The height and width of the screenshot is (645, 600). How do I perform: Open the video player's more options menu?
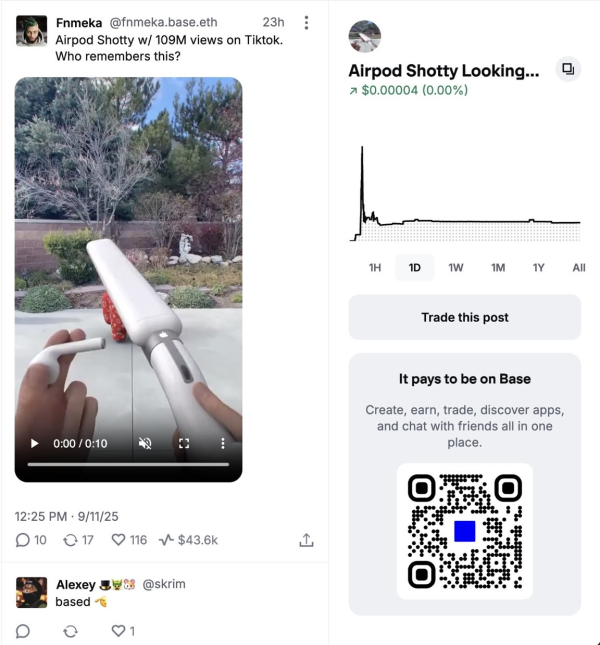[222, 443]
